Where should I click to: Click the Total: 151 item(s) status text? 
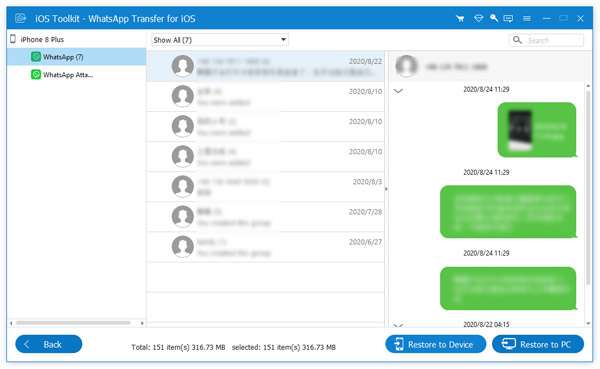(178, 347)
